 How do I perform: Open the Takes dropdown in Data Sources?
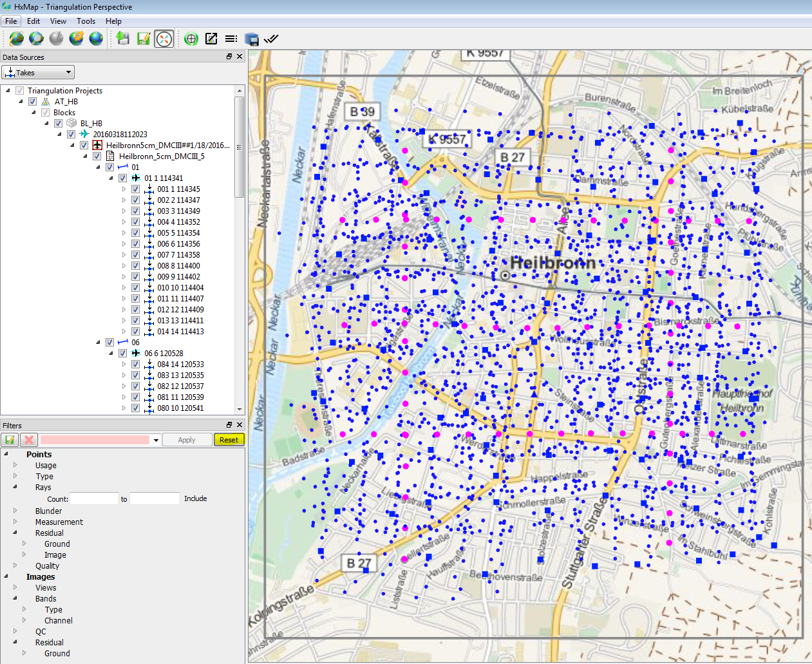click(39, 72)
